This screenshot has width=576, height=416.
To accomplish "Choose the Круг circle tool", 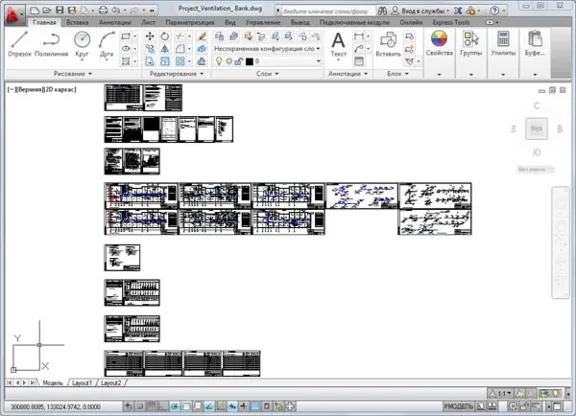I will click(x=82, y=44).
